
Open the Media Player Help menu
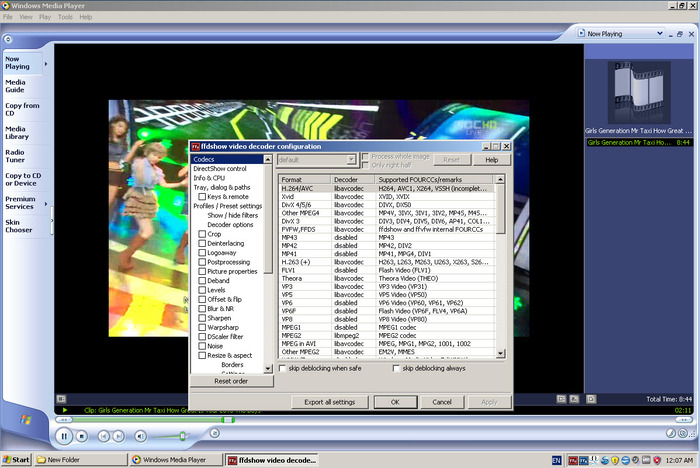click(x=86, y=17)
